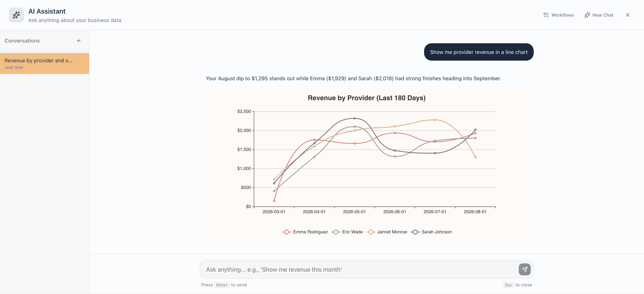Click the August dip summary text
Image resolution: width=644 pixels, height=294 pixels.
click(x=353, y=78)
